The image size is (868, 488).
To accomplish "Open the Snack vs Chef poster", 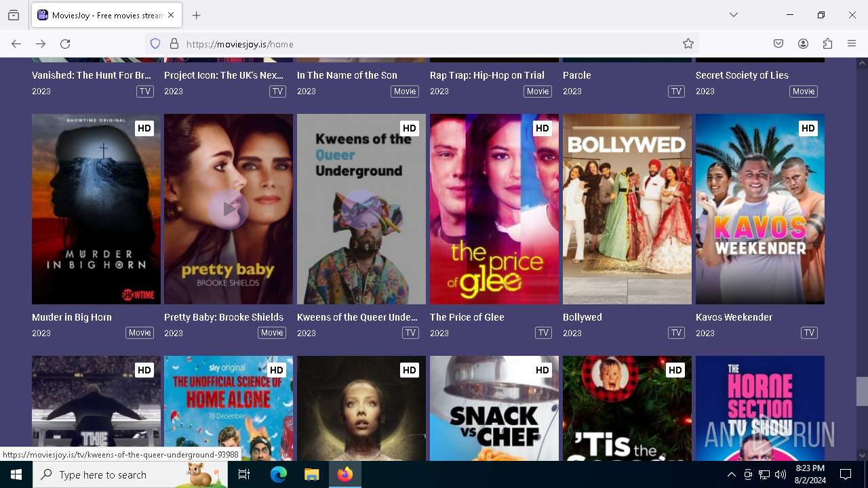I will click(x=494, y=408).
